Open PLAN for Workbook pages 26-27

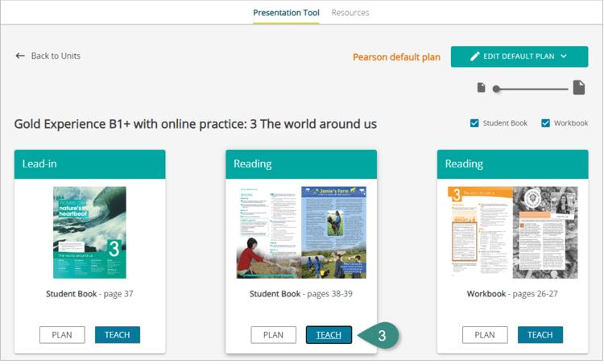pyautogui.click(x=485, y=335)
